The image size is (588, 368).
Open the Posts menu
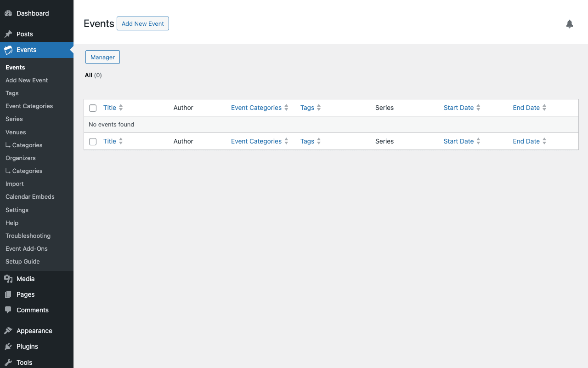[x=37, y=34]
